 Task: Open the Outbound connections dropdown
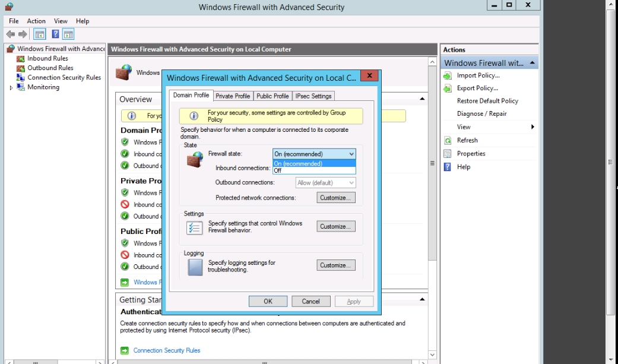[325, 182]
